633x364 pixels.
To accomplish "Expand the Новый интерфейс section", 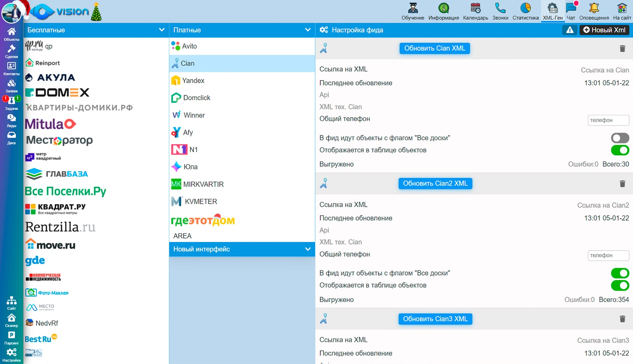I will (308, 249).
